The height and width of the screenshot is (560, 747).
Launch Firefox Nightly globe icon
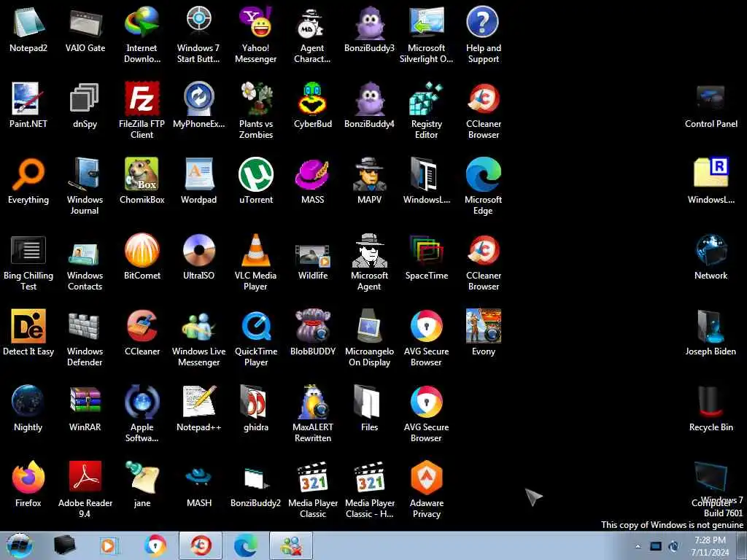tap(28, 408)
